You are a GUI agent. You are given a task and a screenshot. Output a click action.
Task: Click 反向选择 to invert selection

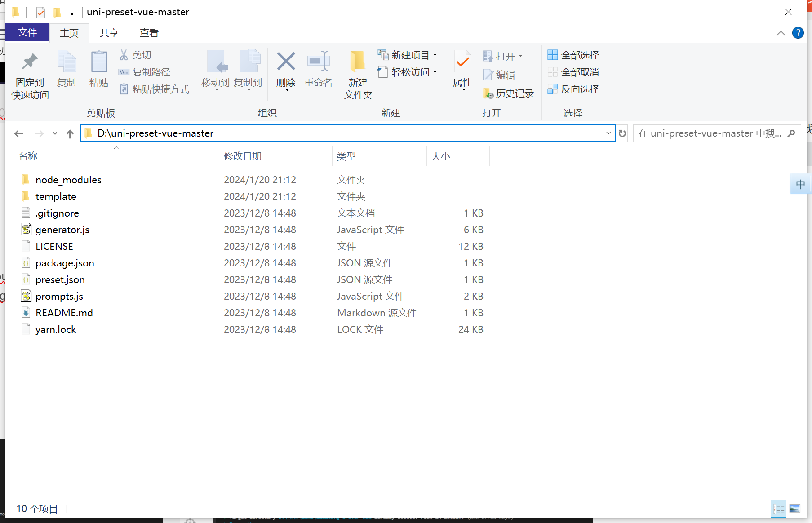[x=574, y=89]
